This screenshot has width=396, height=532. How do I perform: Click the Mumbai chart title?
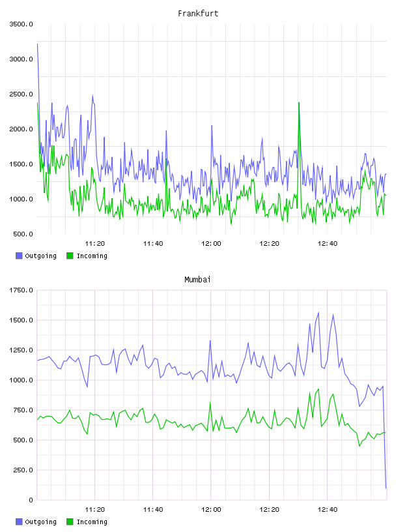point(197,280)
